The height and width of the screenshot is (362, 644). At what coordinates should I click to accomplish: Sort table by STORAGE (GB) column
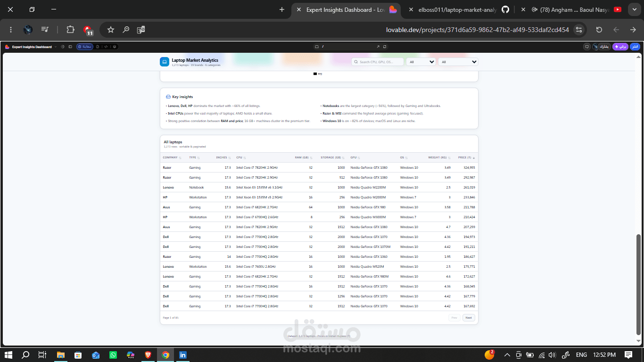click(332, 157)
